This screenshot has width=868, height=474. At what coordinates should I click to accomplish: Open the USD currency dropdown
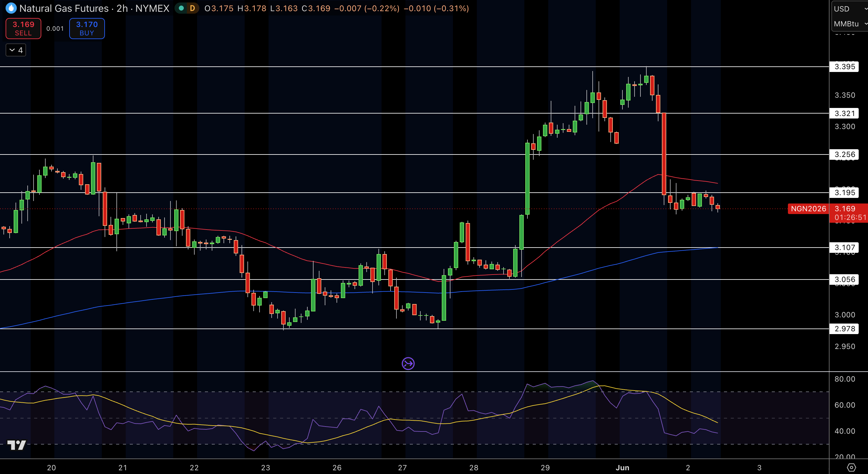(x=850, y=9)
